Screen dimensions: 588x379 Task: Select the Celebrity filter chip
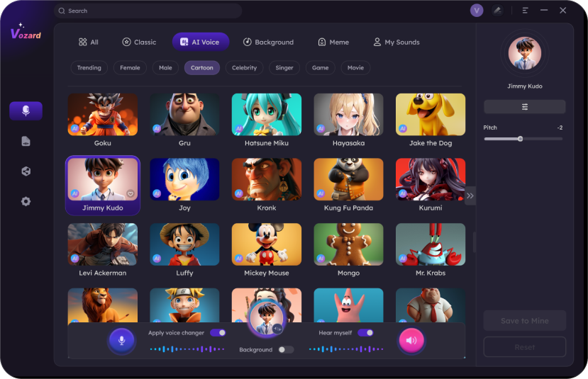coord(244,68)
